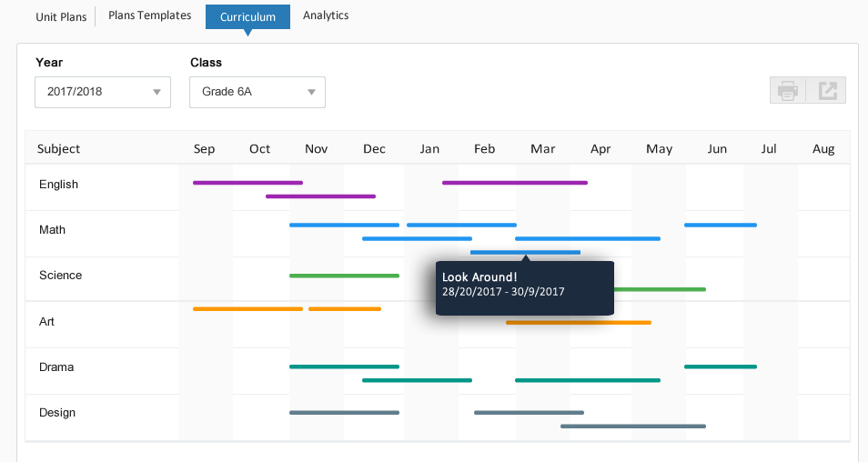
Task: Open the Class Grade 6A dropdown
Action: tap(257, 92)
